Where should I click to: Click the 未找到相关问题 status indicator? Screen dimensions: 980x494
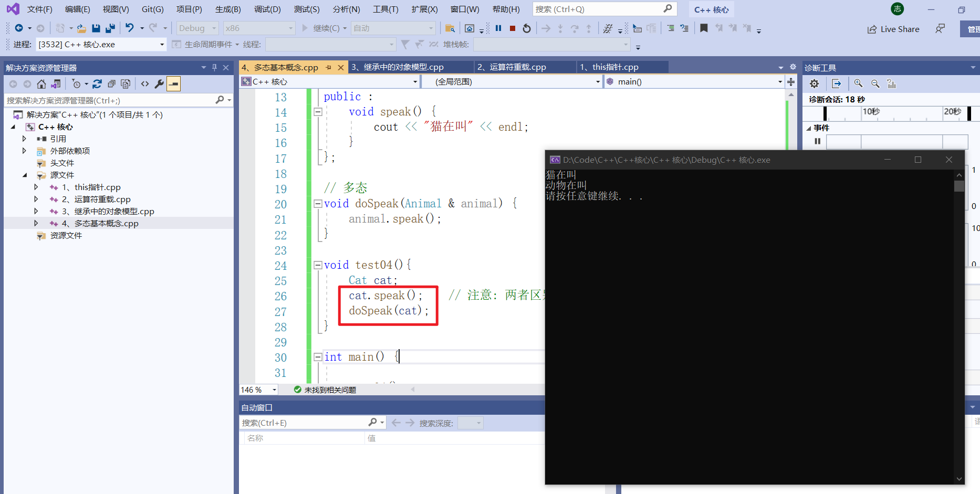[x=325, y=390]
